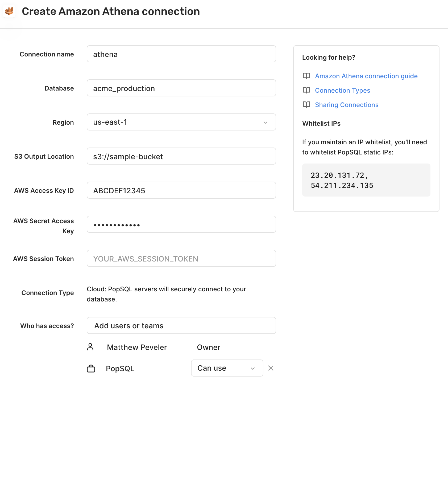Expand the Can use permission dropdown
The image size is (448, 482).
pos(227,368)
